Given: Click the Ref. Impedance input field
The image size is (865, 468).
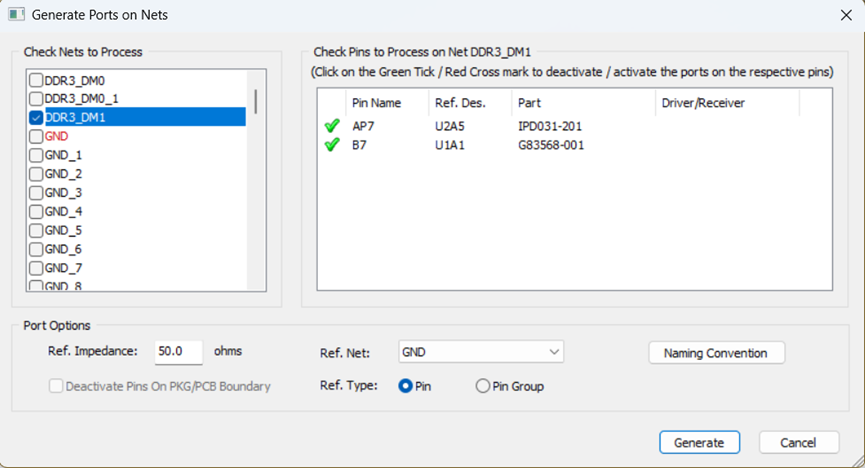Looking at the screenshot, I should click(179, 352).
